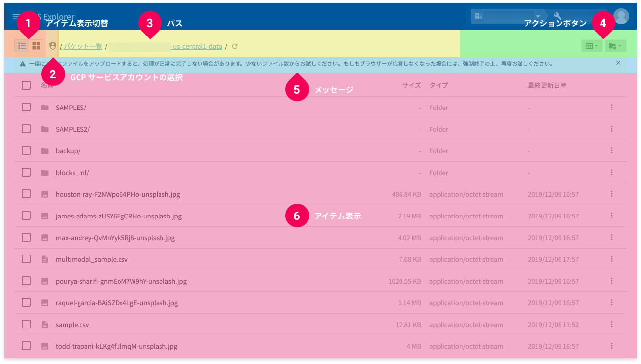Screen dimensions: 641x364
Task: Open todd-trapani row kebab menu
Action: (x=611, y=346)
